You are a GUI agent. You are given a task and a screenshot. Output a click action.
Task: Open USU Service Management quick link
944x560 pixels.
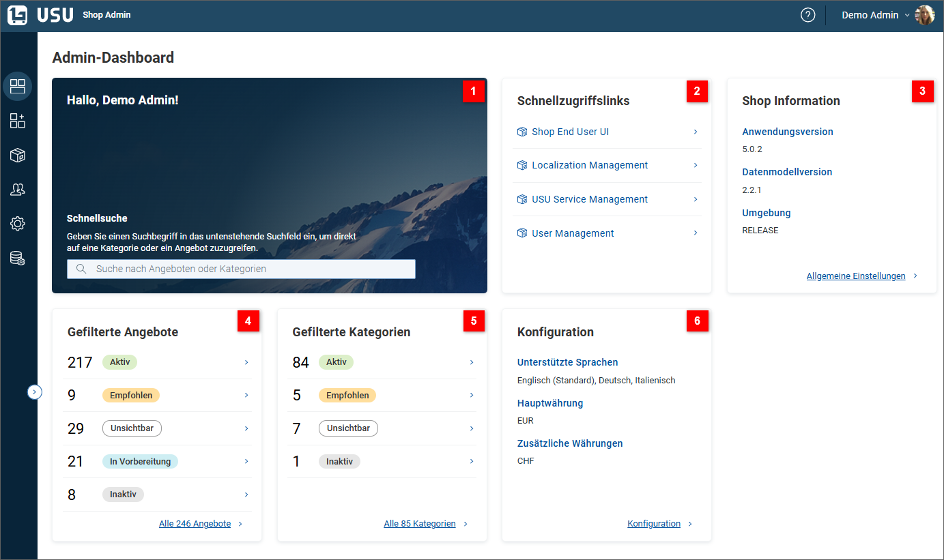pyautogui.click(x=590, y=198)
